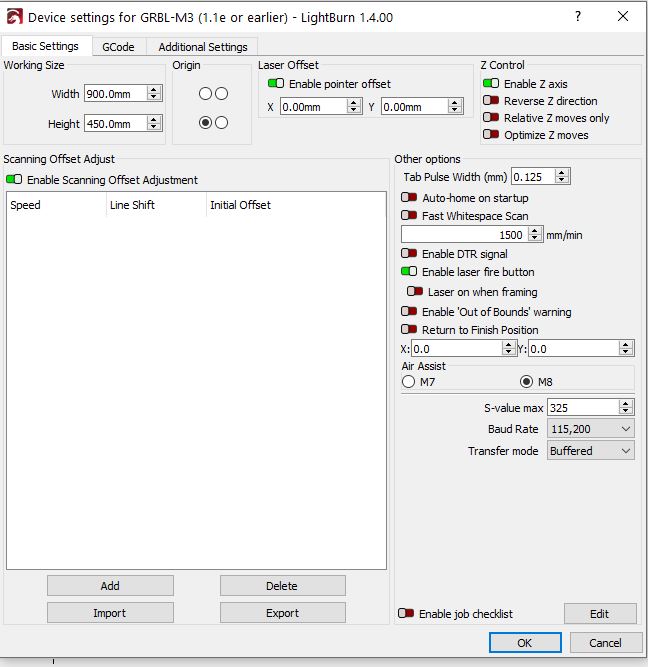Choose M8 air assist option
Screen dimensions: 648x667
pyautogui.click(x=526, y=382)
